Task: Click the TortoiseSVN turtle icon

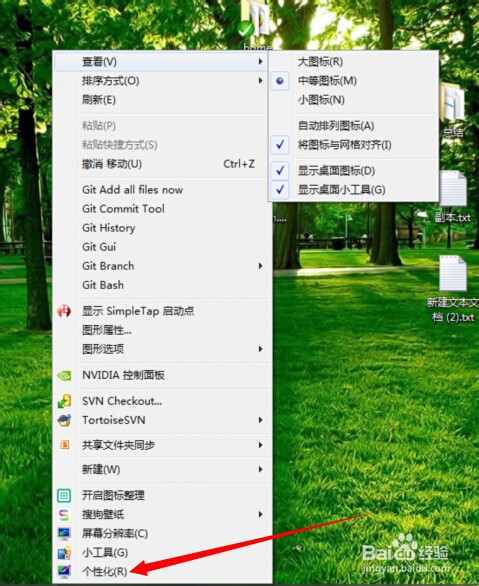Action: pyautogui.click(x=64, y=420)
